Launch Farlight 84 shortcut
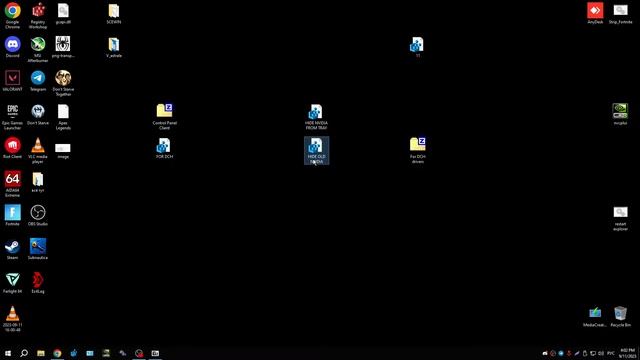The width and height of the screenshot is (640, 360). tap(12, 282)
